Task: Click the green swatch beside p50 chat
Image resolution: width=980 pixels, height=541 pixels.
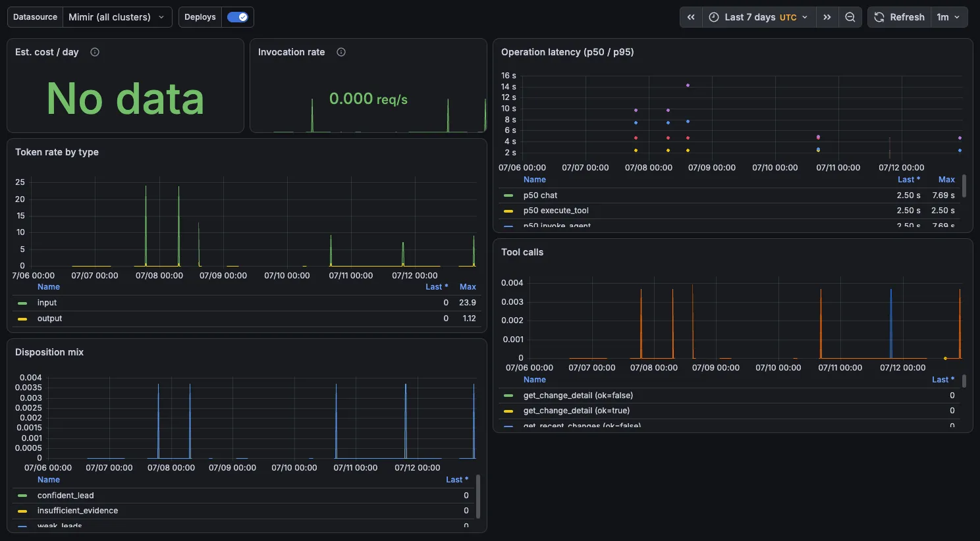Action: (508, 195)
